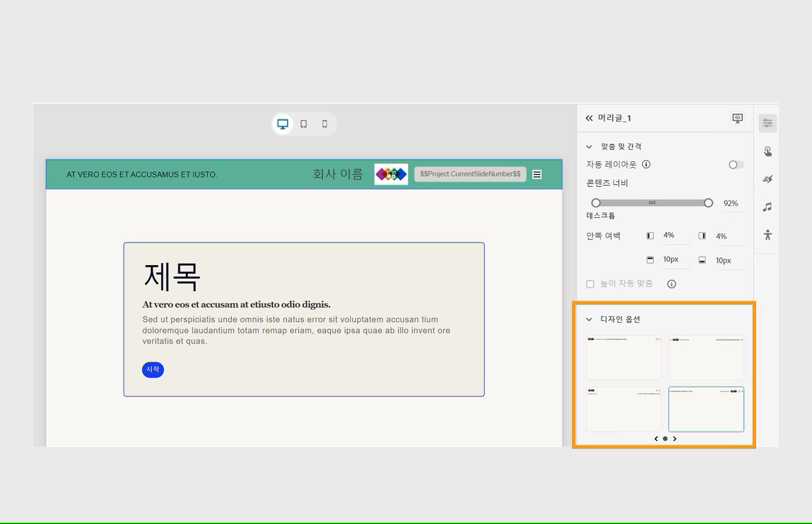Collapse the 맞춤 및 간격 section

589,146
